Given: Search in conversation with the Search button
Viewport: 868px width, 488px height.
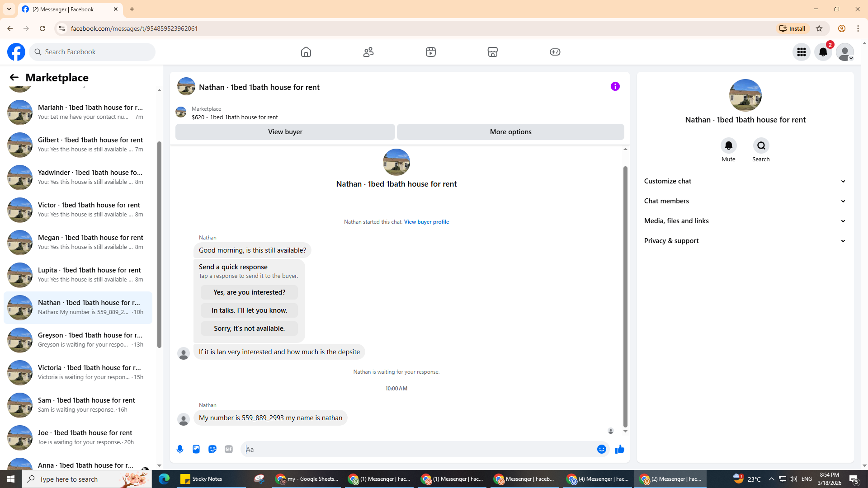Looking at the screenshot, I should click(761, 145).
